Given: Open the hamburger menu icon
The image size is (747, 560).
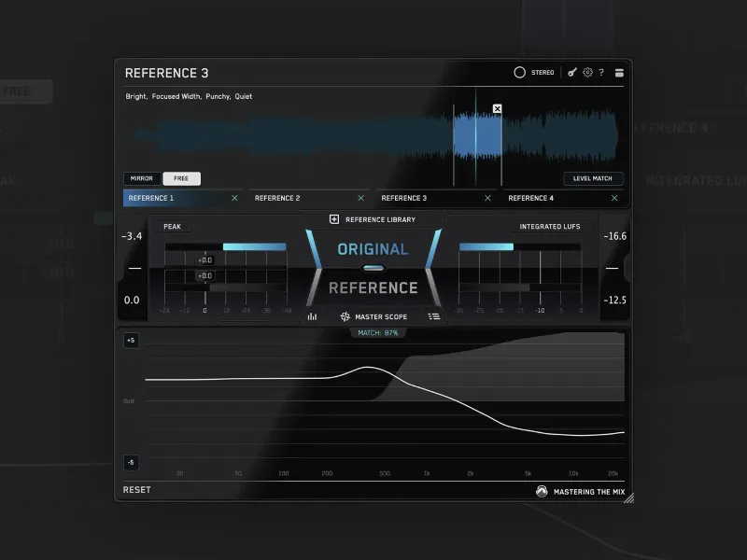Looking at the screenshot, I should (619, 73).
